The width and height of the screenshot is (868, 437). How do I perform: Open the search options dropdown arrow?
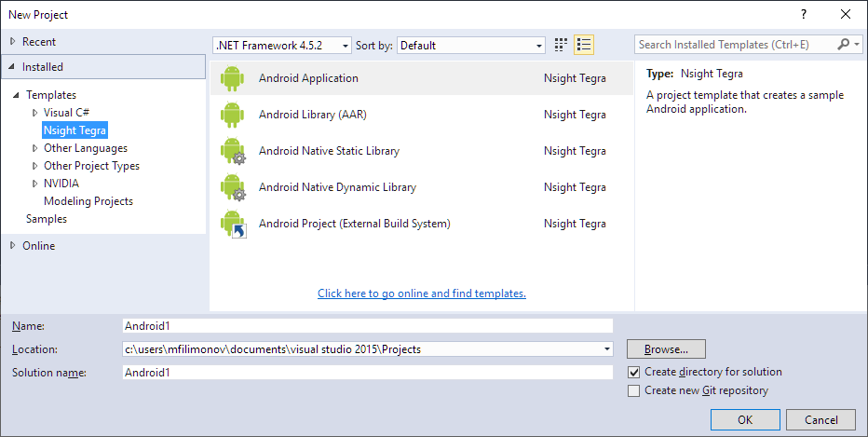tap(857, 45)
